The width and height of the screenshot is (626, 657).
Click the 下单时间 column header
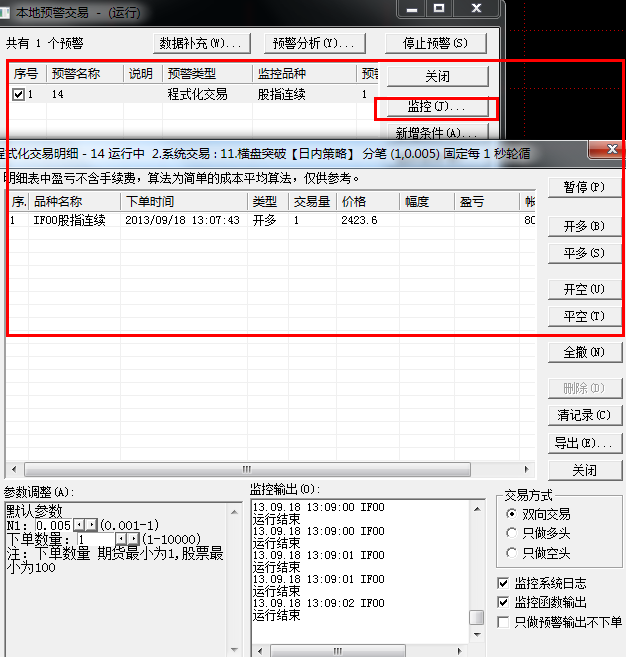coord(184,202)
